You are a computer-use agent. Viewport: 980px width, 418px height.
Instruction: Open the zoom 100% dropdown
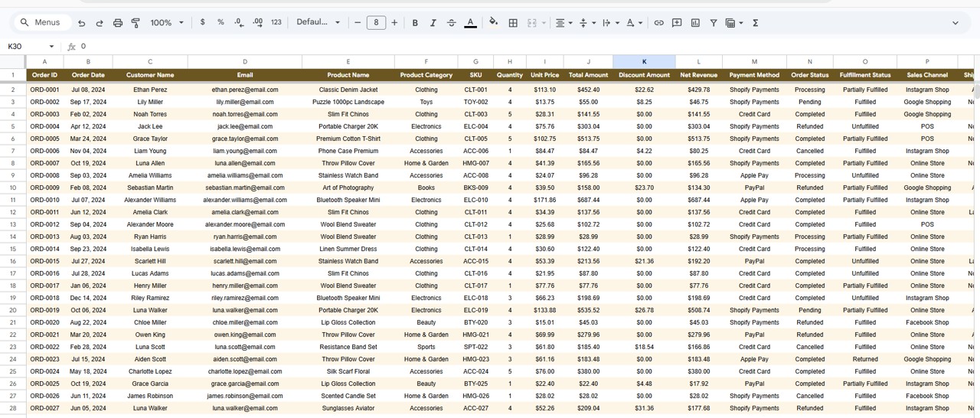pos(167,23)
